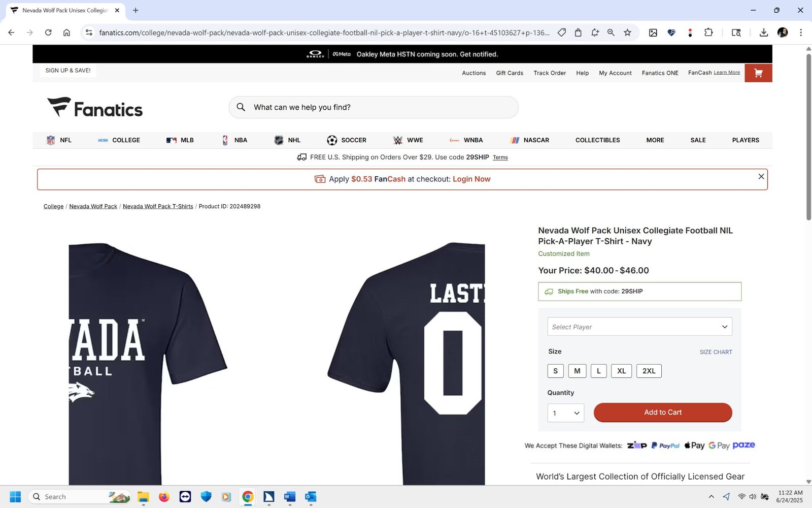Image resolution: width=812 pixels, height=508 pixels.
Task: Open the Chrome profile avatar
Action: pyautogui.click(x=783, y=33)
